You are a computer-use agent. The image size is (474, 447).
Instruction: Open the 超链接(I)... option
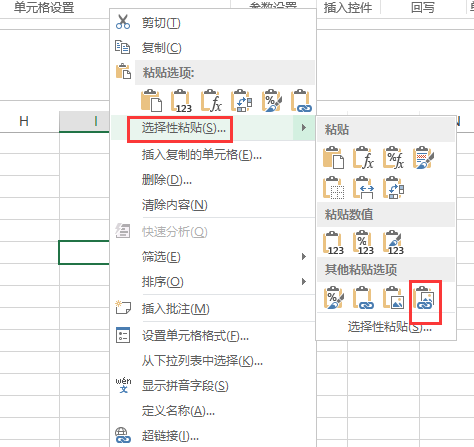tap(170, 435)
